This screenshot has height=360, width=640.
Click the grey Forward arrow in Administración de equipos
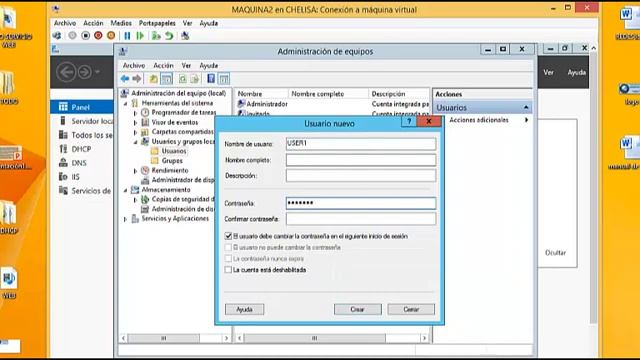137,79
